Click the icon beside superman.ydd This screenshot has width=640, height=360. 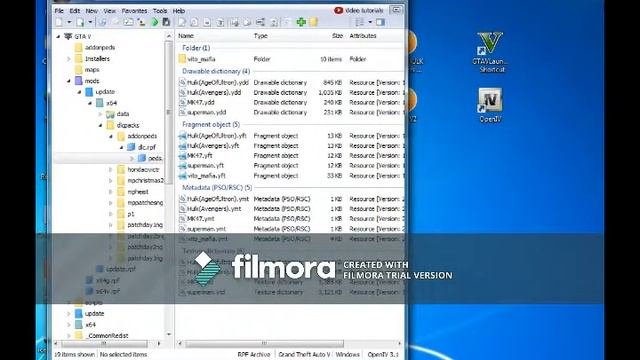182,112
